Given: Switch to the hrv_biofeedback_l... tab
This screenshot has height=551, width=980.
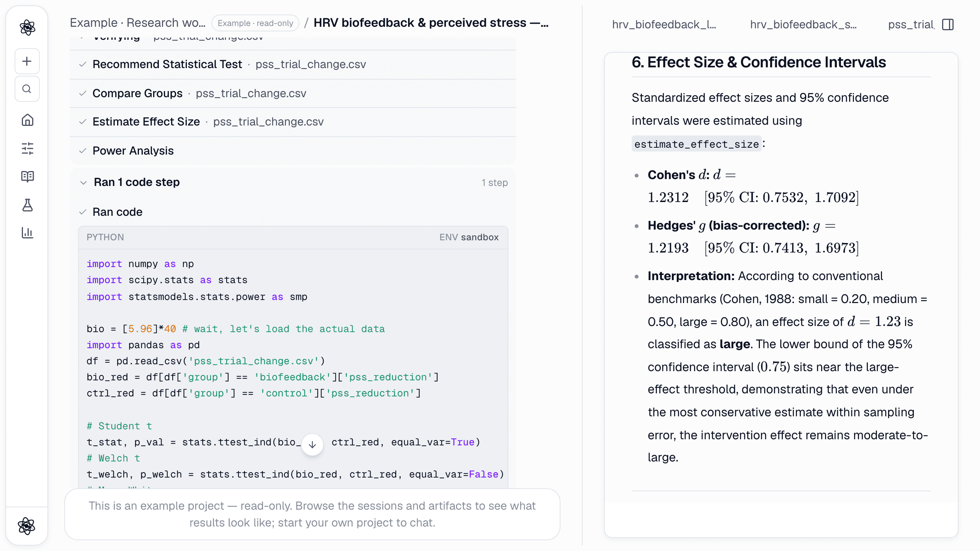Looking at the screenshot, I should click(x=664, y=24).
